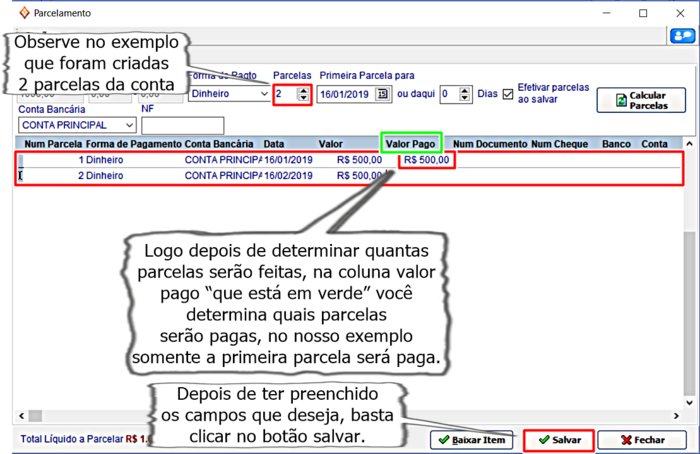Click the Valor Pago column header

pyautogui.click(x=410, y=144)
